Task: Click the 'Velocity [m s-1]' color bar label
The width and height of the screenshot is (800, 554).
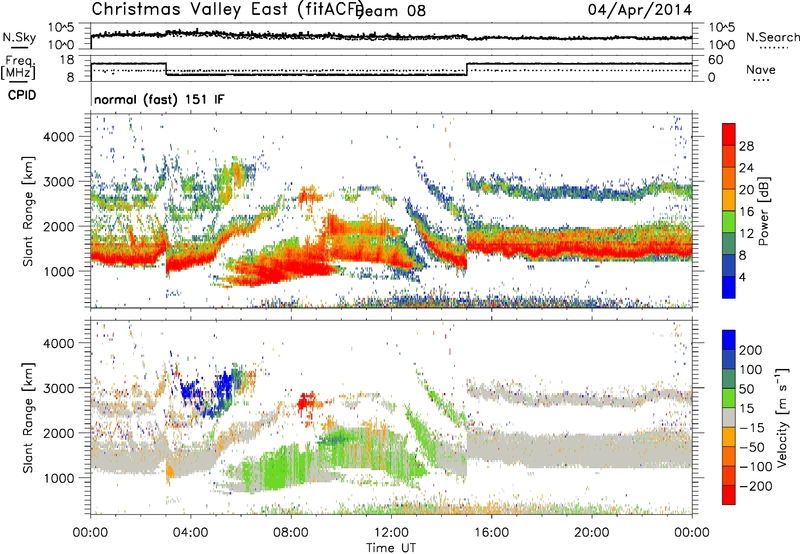Action: click(782, 417)
